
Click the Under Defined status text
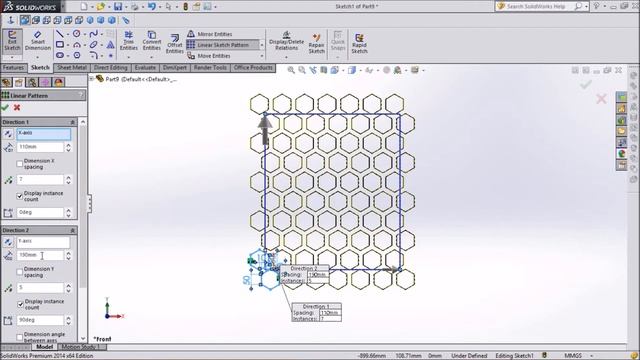[469, 356]
